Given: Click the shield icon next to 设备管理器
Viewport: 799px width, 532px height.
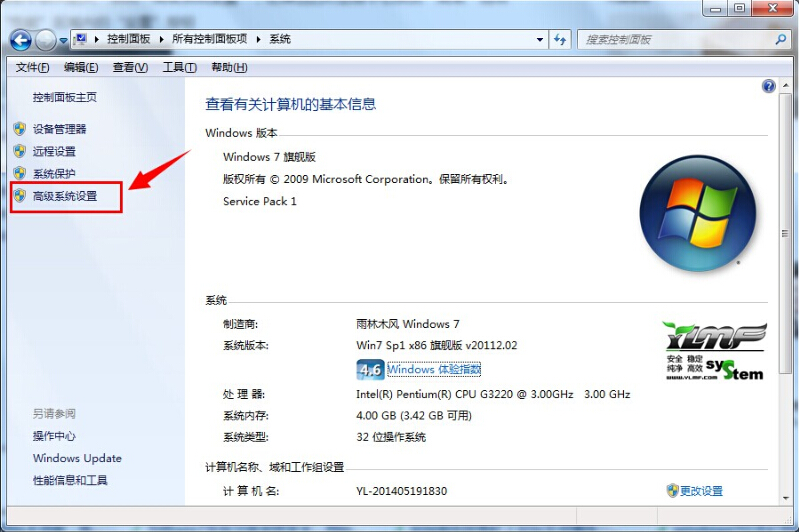Looking at the screenshot, I should point(19,129).
